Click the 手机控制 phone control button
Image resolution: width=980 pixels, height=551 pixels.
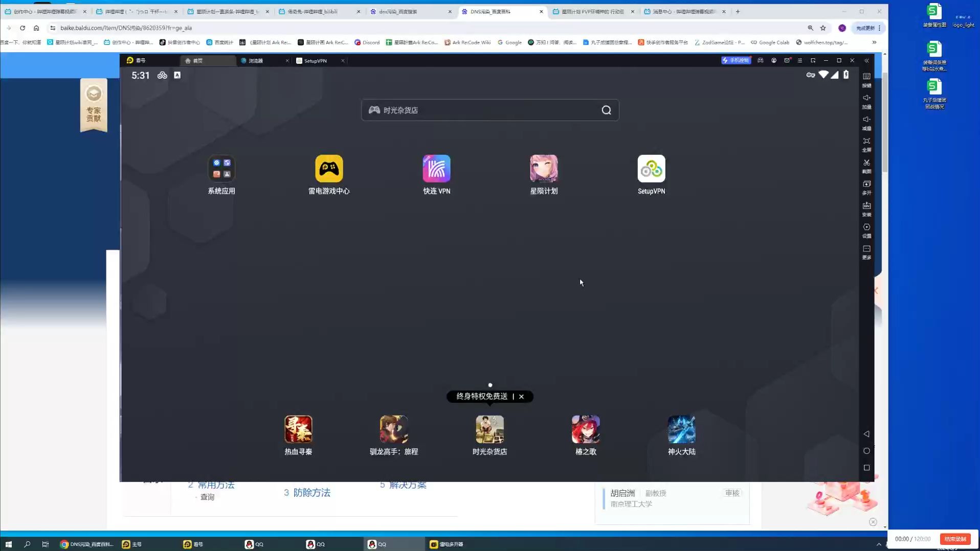[736, 60]
